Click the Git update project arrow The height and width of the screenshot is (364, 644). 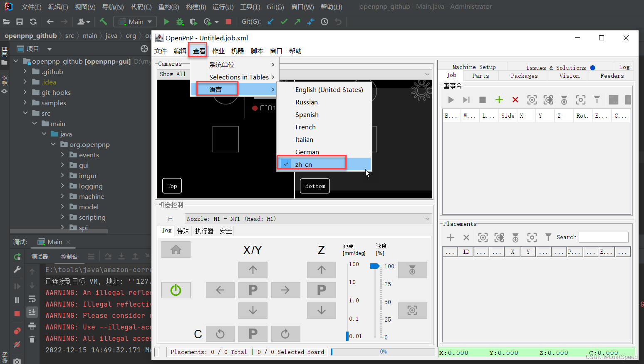[x=270, y=22]
